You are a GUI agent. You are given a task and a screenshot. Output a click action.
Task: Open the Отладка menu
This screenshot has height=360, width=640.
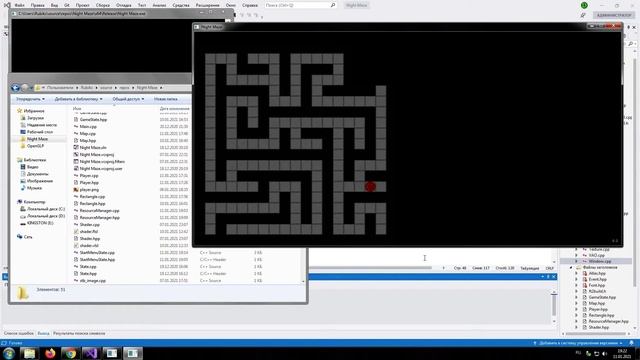[124, 5]
